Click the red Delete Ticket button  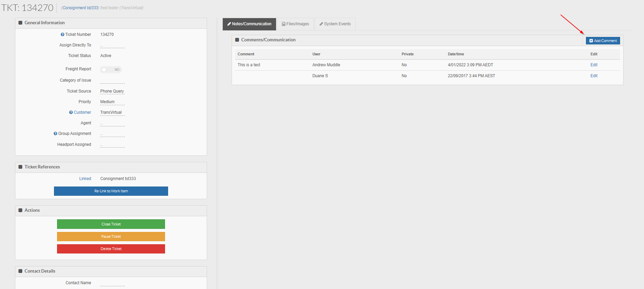click(x=111, y=249)
